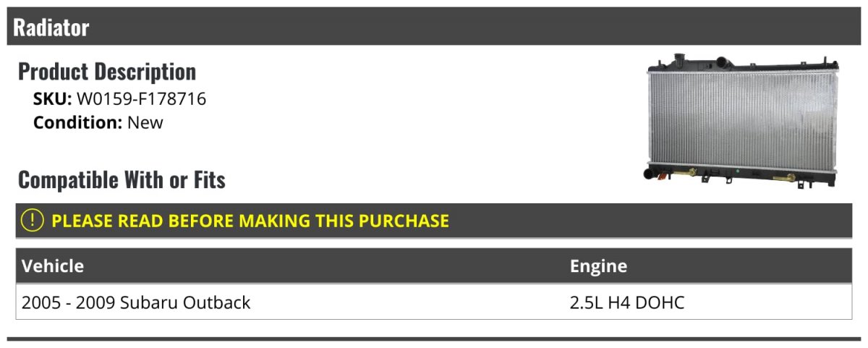This screenshot has height=348, width=868.
Task: Click the exclamation warning icon
Action: coord(33,221)
